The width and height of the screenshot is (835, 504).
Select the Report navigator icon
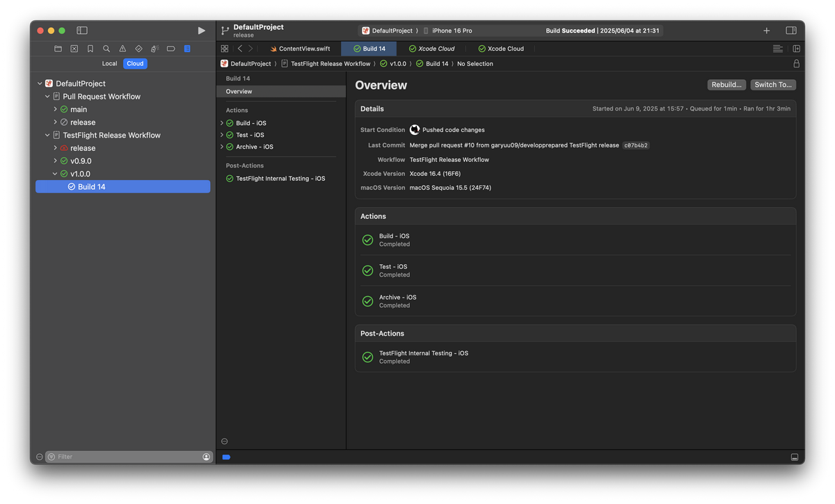[x=187, y=49]
